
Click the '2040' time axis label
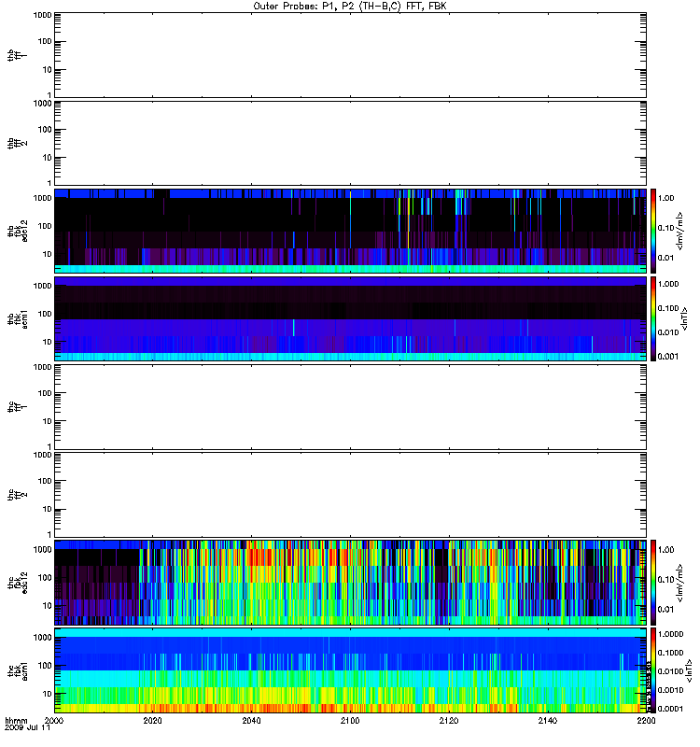251,720
